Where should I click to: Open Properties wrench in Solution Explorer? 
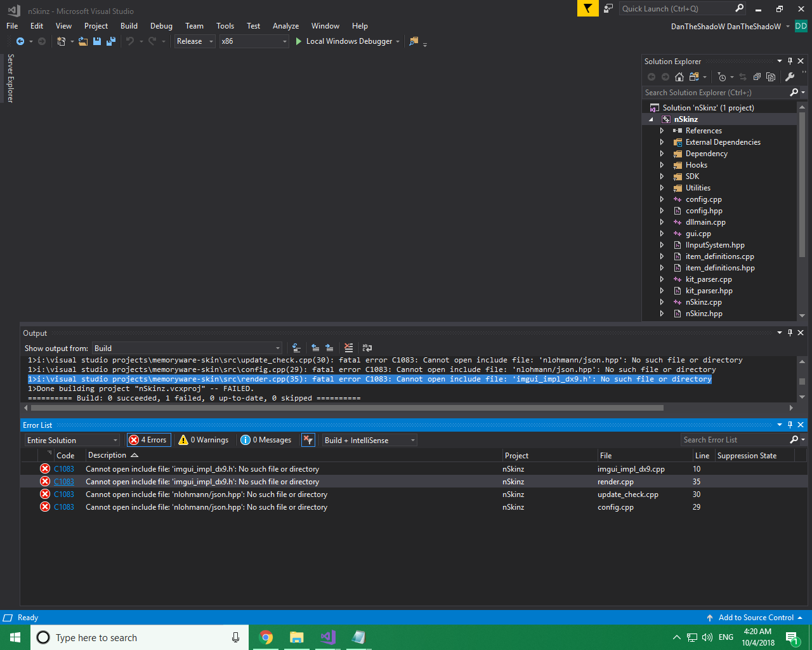790,77
